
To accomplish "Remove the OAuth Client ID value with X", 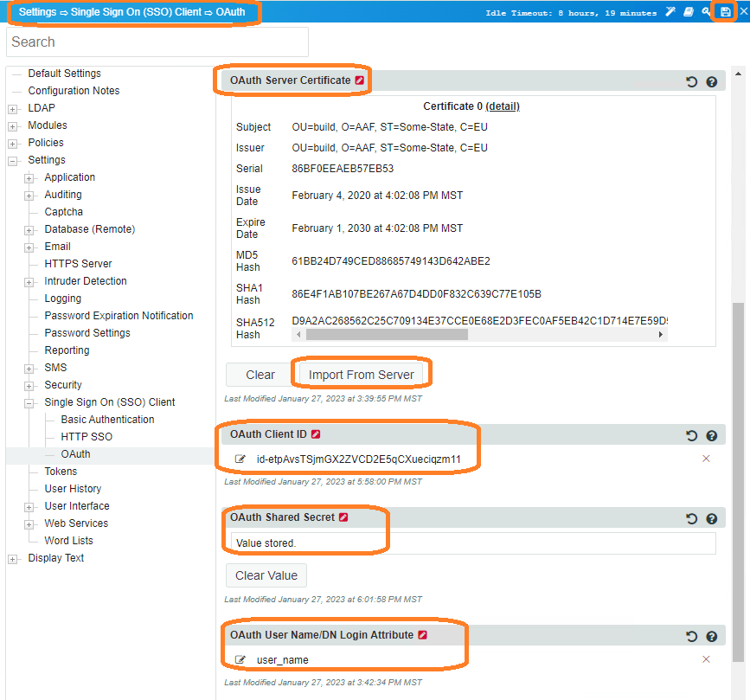I will pyautogui.click(x=707, y=459).
